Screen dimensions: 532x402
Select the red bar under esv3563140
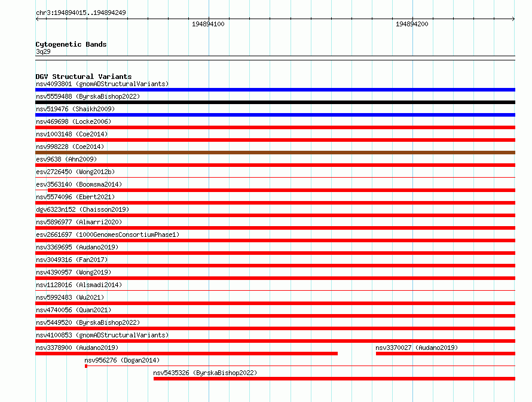click(x=282, y=190)
